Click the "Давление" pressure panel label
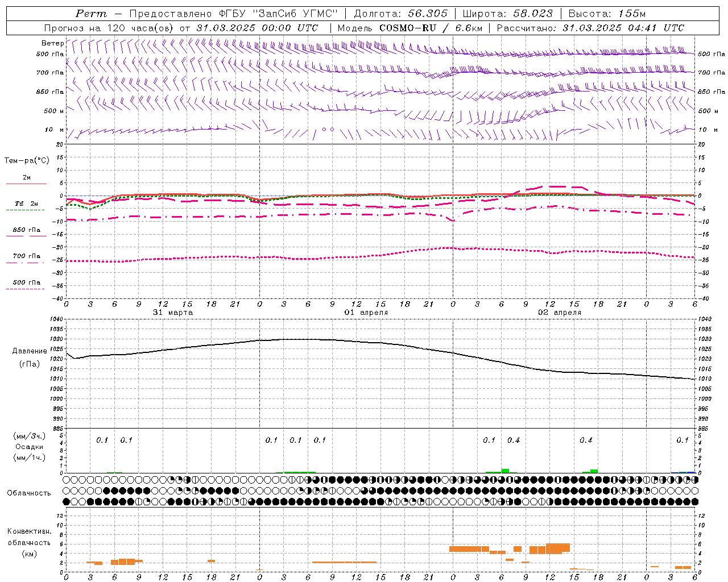This screenshot has height=582, width=728. pyautogui.click(x=30, y=351)
